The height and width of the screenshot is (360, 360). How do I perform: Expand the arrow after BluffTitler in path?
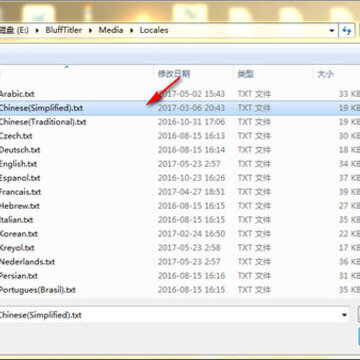click(x=90, y=30)
